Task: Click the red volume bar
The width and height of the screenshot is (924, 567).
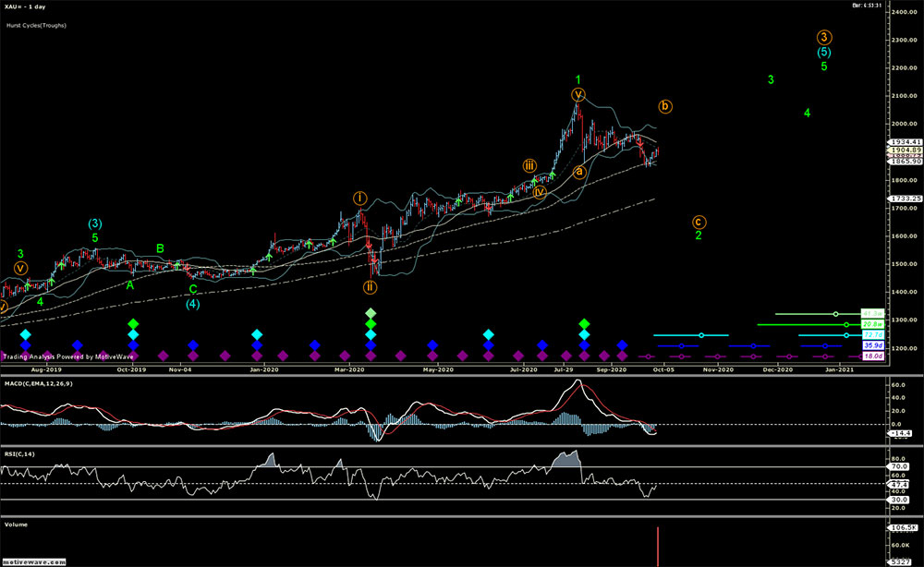Action: click(x=658, y=546)
